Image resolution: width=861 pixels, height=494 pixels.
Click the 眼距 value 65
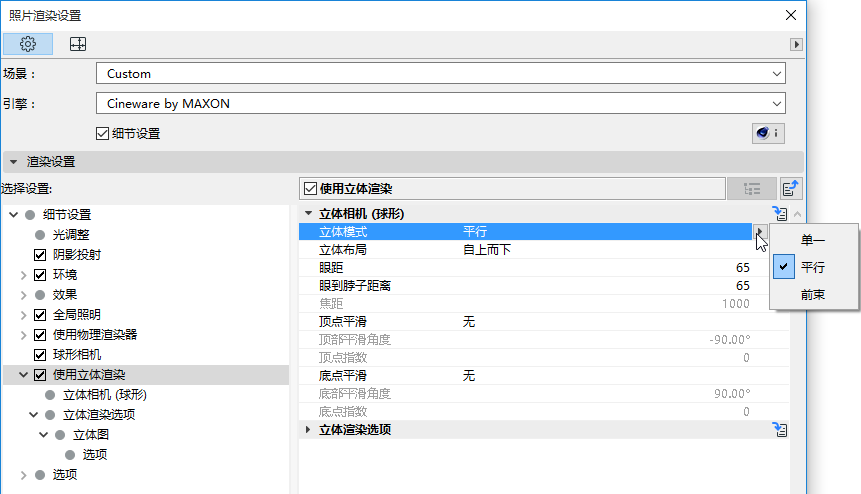pos(743,268)
